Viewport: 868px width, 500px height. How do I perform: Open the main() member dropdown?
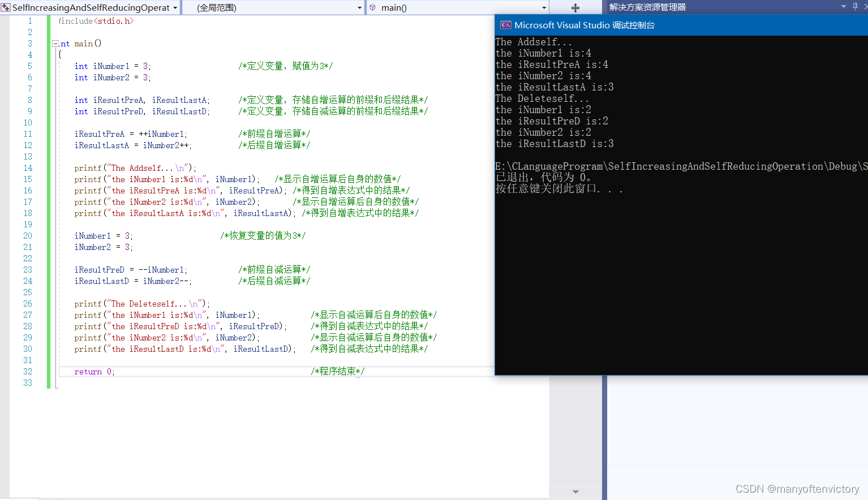(544, 8)
